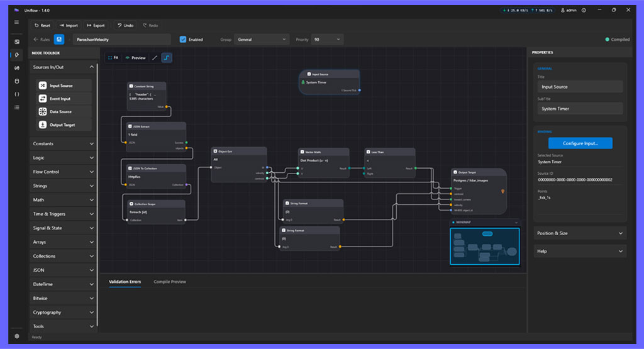This screenshot has width=644, height=349.
Task: Pick the Input Source toolbox node
Action: click(x=64, y=86)
